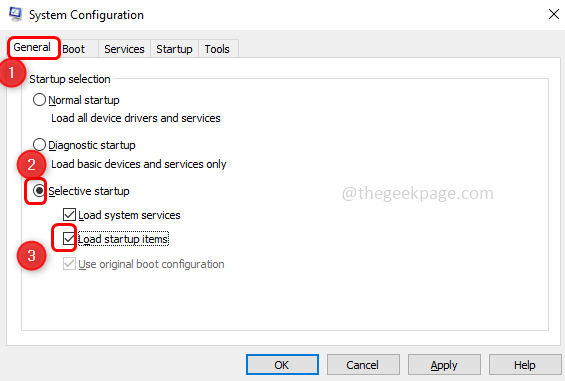
Task: Open the Boot tab
Action: pyautogui.click(x=74, y=49)
